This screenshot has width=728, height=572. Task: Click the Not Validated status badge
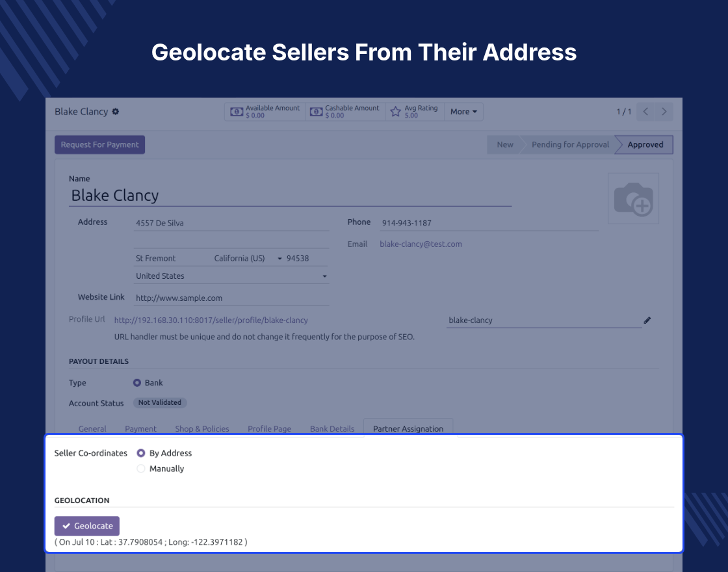click(x=160, y=402)
